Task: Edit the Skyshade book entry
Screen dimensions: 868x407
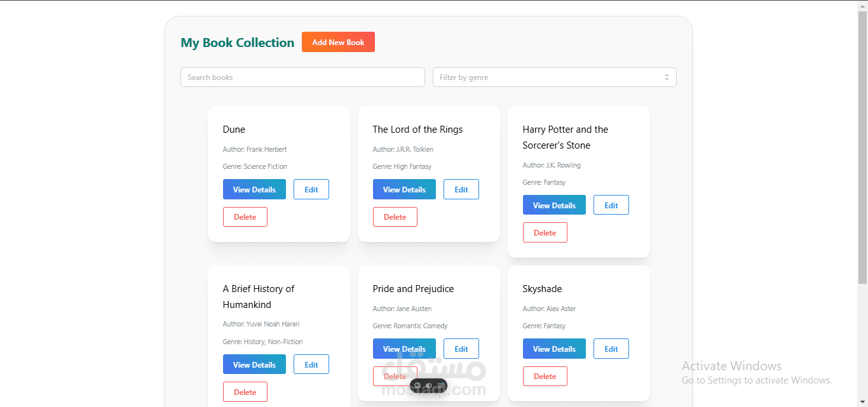Action: [x=611, y=349]
